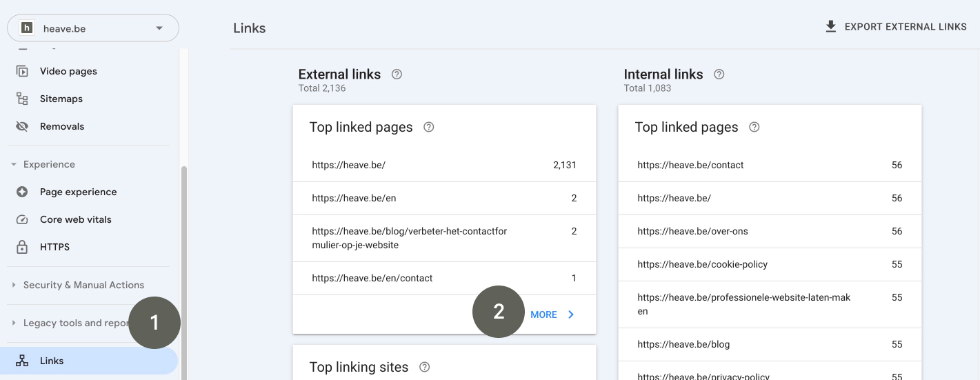Image resolution: width=980 pixels, height=380 pixels.
Task: Click help icon beside internal Top linked pages
Action: pyautogui.click(x=754, y=127)
